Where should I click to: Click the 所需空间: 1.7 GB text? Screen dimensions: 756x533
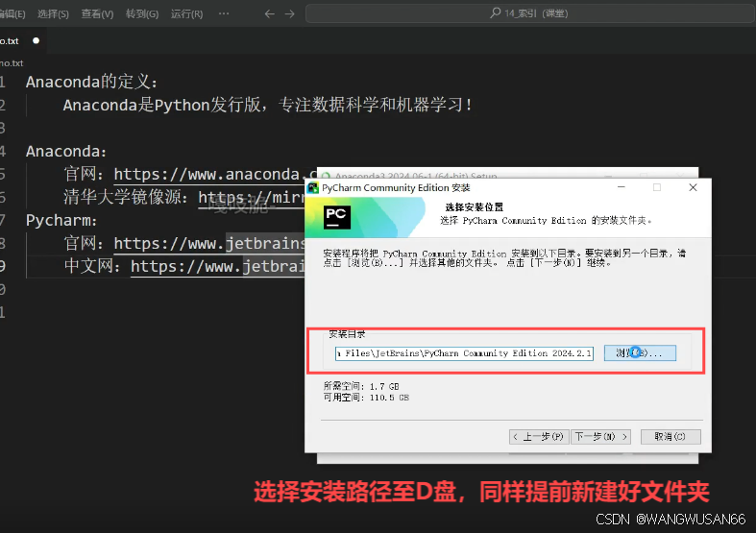[361, 386]
